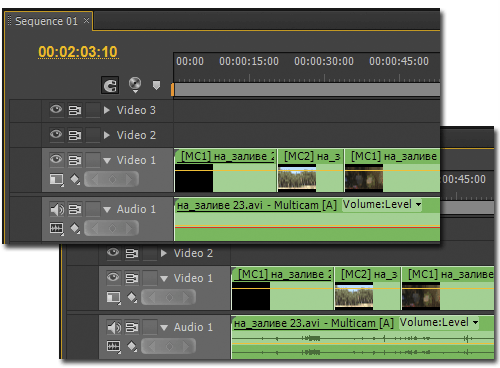The height and width of the screenshot is (368, 500).
Task: Toggle track lock box on Video 3
Action: 93,110
